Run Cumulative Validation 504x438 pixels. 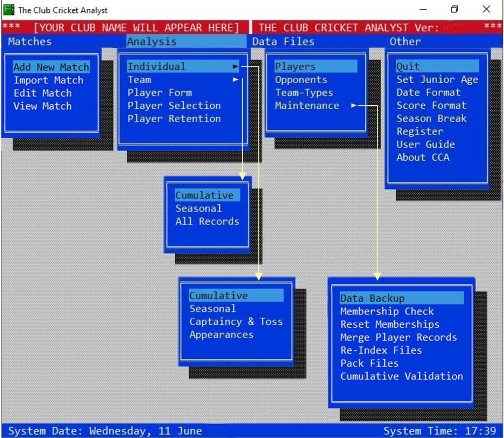click(401, 376)
